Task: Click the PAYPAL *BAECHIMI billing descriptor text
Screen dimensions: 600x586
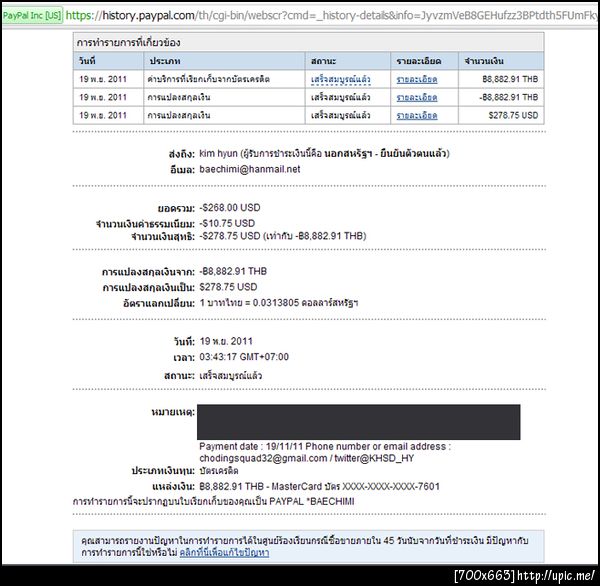Action: click(312, 501)
